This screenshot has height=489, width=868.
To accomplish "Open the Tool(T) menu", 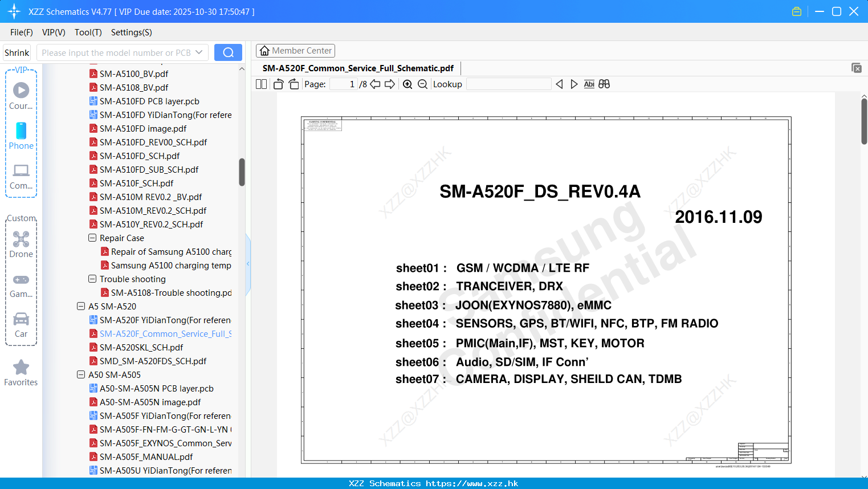I will coord(88,32).
